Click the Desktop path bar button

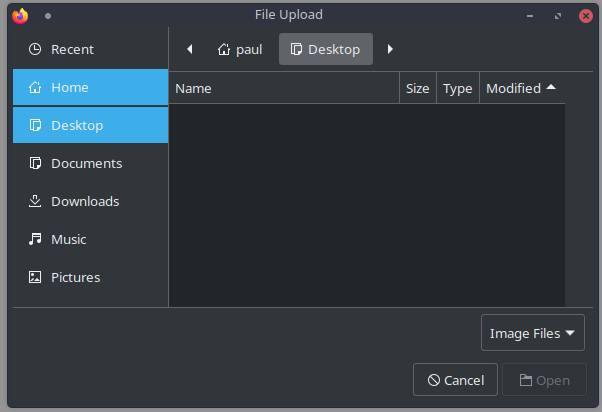tap(326, 49)
